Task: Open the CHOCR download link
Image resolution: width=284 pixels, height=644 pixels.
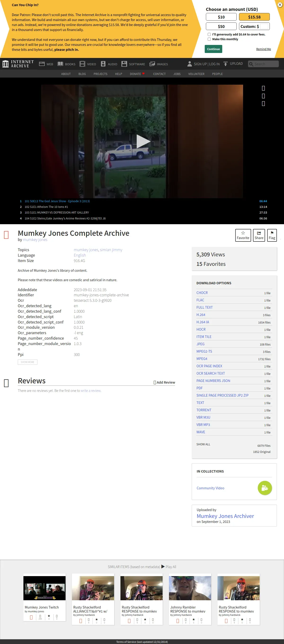Action: point(202,293)
